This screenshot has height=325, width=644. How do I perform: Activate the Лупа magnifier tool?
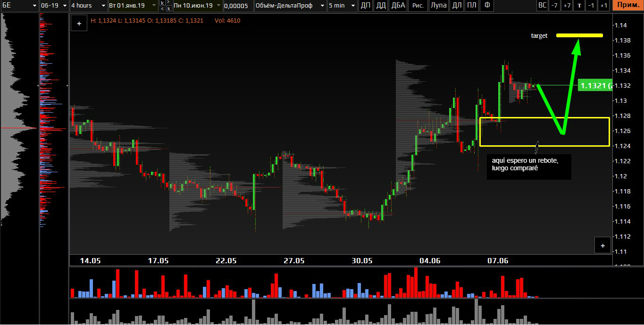pos(439,6)
